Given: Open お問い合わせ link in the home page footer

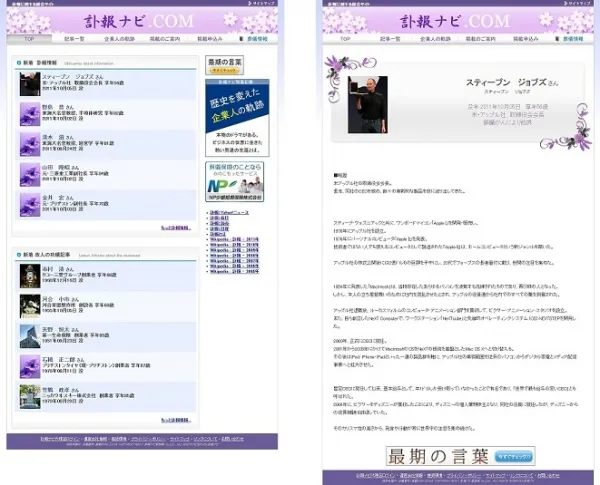Looking at the screenshot, I should [232, 439].
